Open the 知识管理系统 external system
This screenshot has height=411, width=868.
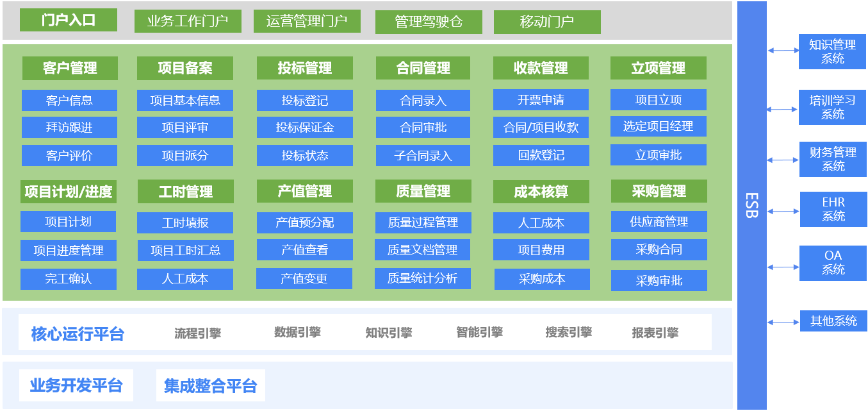pyautogui.click(x=833, y=51)
